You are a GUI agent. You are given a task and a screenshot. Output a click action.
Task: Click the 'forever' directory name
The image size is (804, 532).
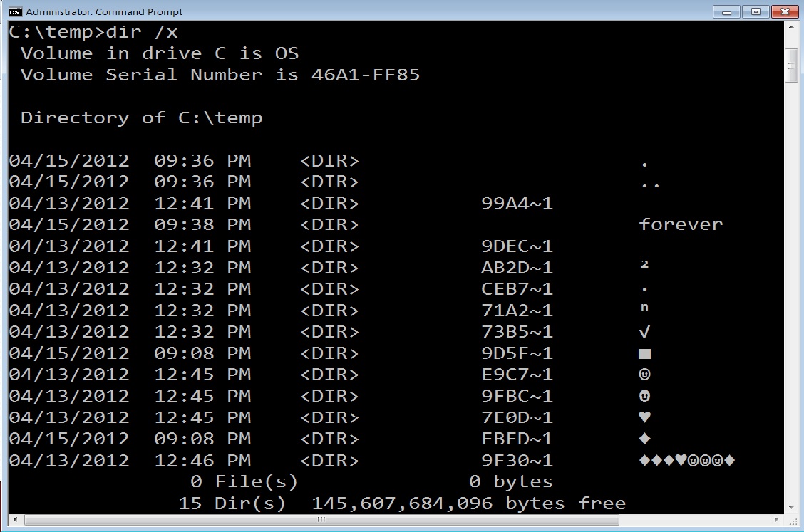click(x=681, y=224)
